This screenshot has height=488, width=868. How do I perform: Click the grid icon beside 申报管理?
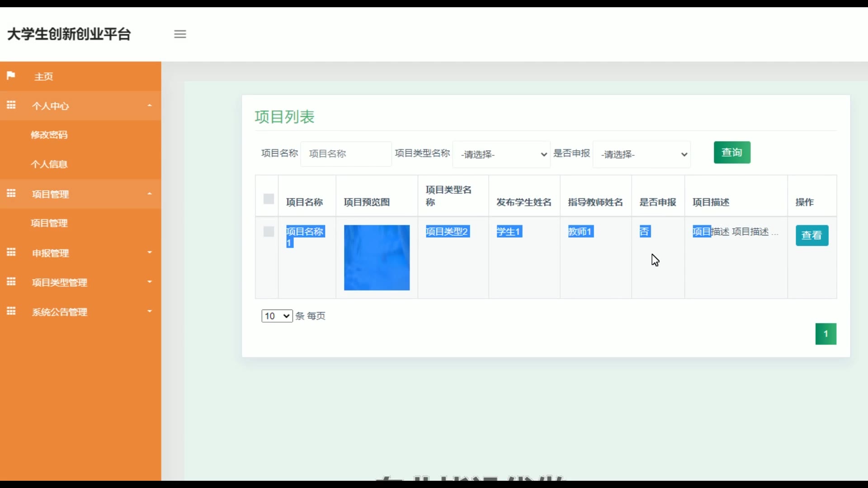(x=11, y=252)
